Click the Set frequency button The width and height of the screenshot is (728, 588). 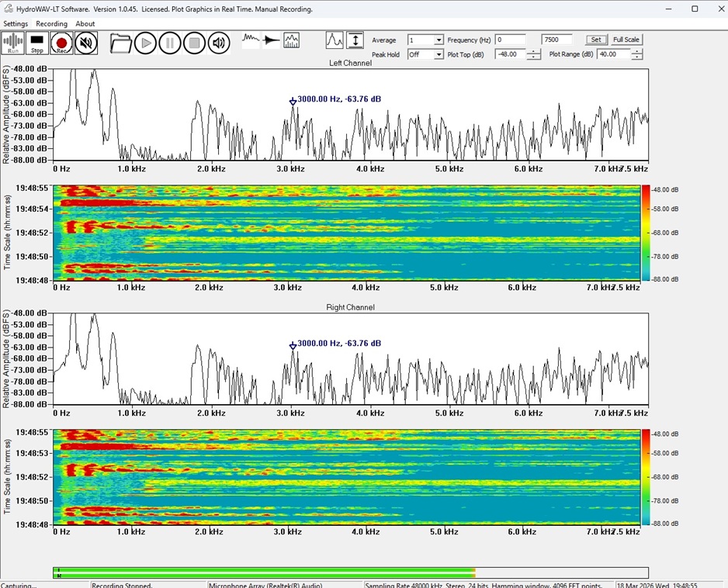point(595,40)
